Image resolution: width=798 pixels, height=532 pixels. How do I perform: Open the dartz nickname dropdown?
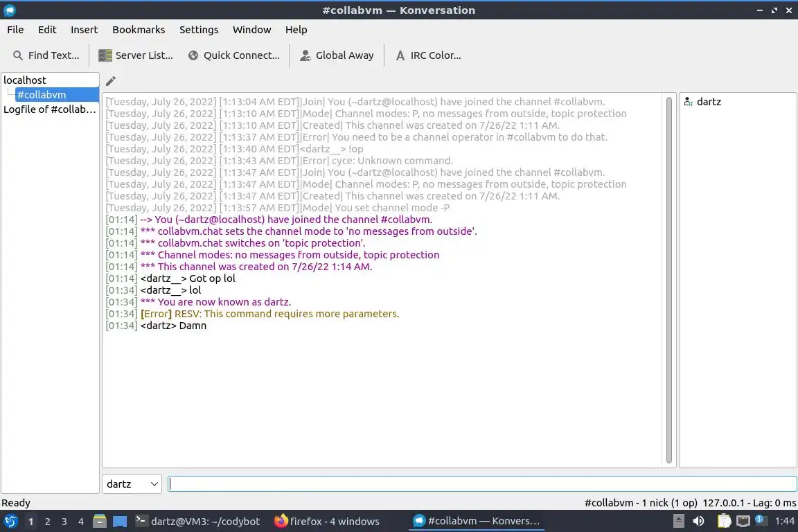[x=132, y=484]
